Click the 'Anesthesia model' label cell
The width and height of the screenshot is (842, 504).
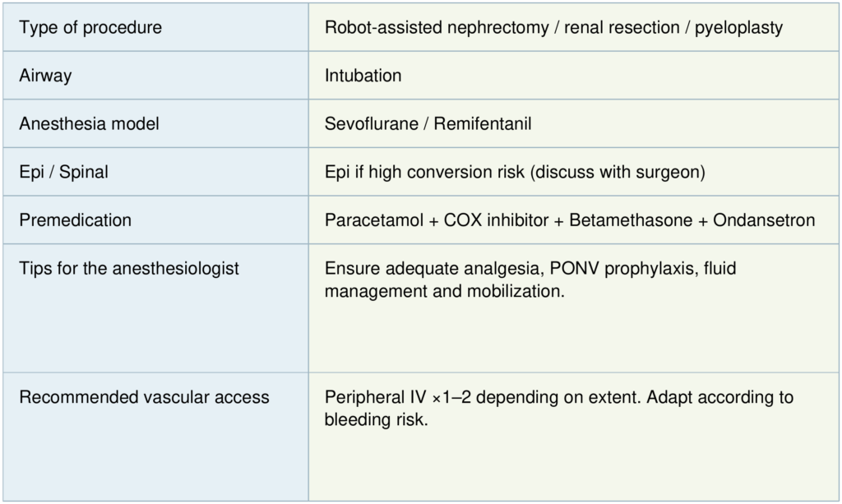pos(89,124)
